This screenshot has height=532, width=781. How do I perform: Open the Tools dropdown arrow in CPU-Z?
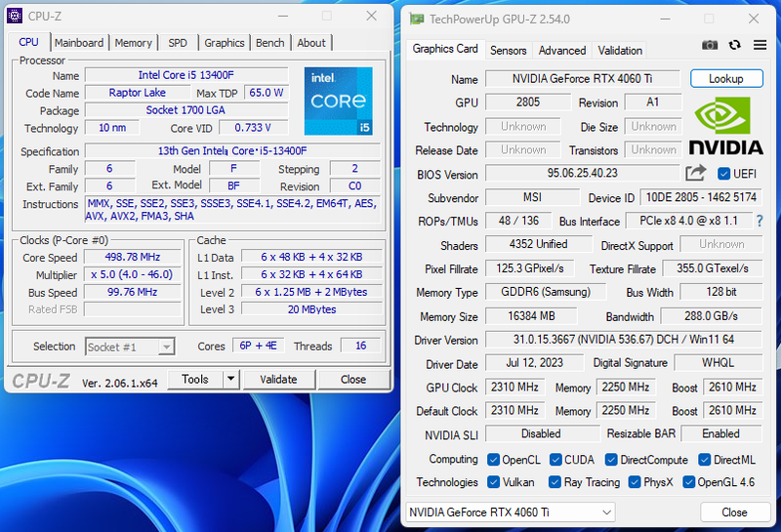click(x=230, y=379)
